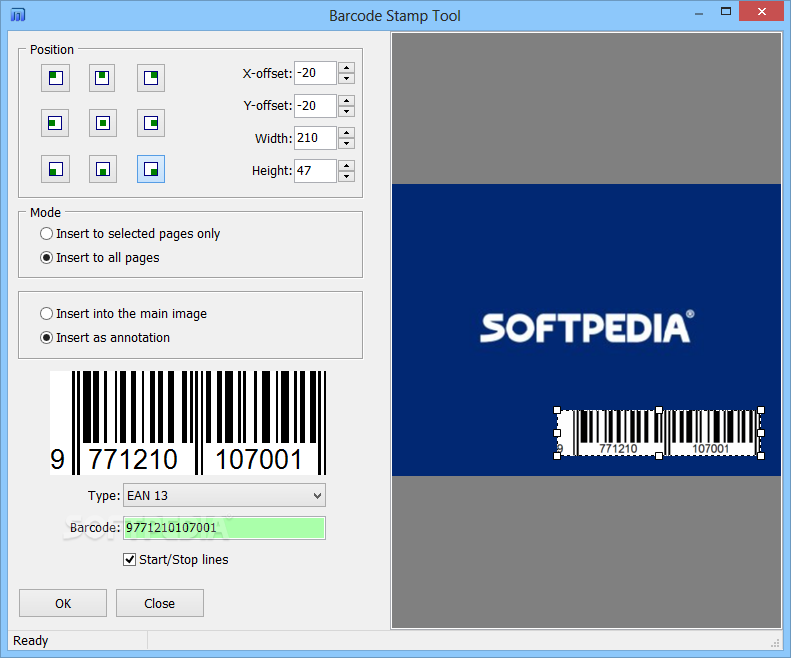The width and height of the screenshot is (791, 658).
Task: Increase the X-offset value
Action: (x=346, y=68)
